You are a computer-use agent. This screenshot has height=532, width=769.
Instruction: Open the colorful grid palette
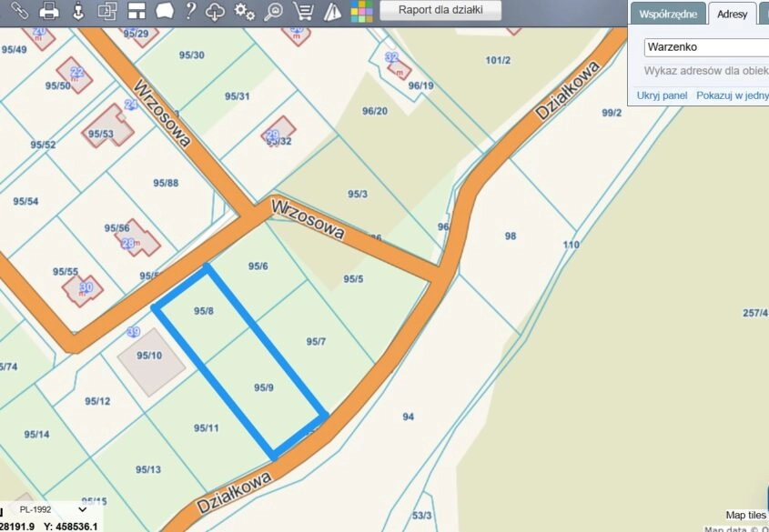pos(361,11)
